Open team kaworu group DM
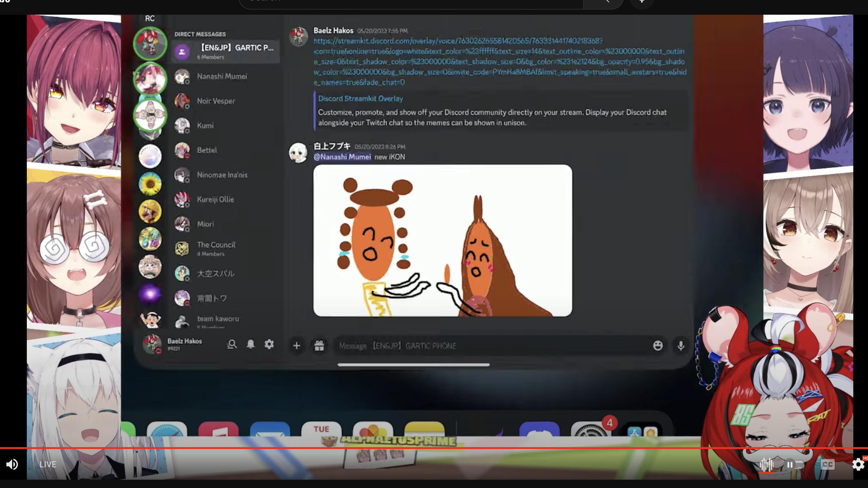The height and width of the screenshot is (488, 868). pos(225,321)
